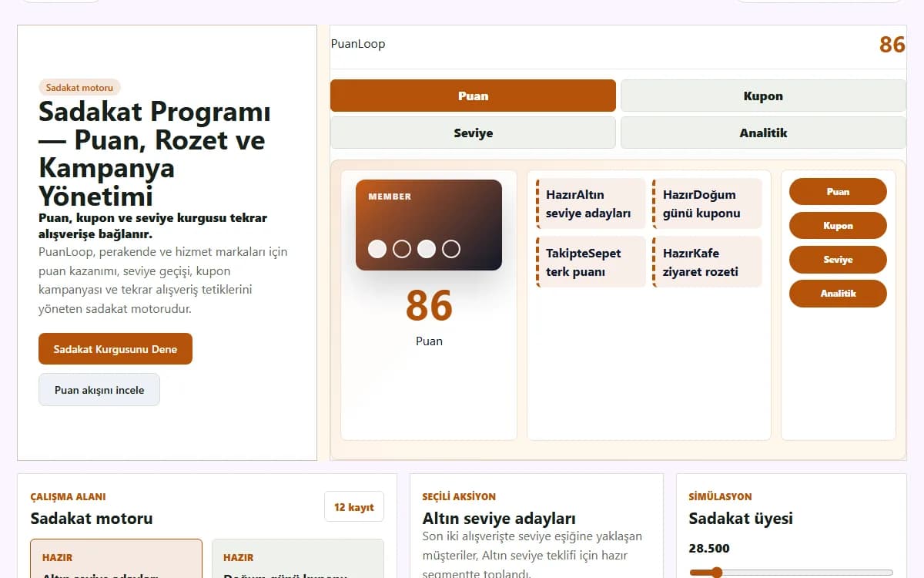Click the SİMÜLASYON label
Image resolution: width=924 pixels, height=578 pixels.
[x=721, y=497]
